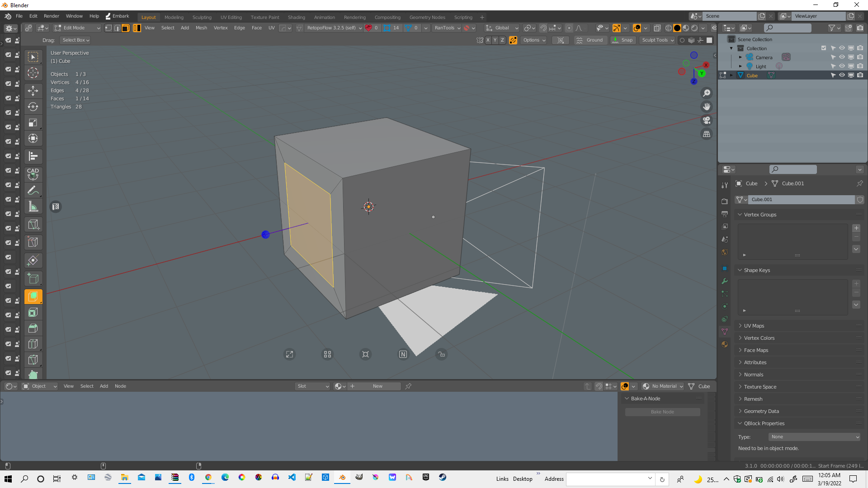Viewport: 868px width, 488px height.
Task: Switch to face select mode
Action: coord(125,28)
